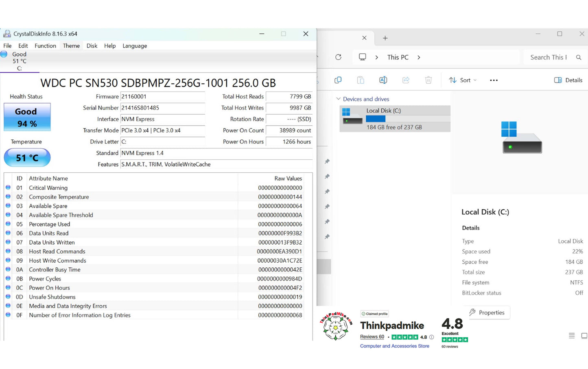Click the Transfer Mode PCIe 3.0 x4 field

163,130
